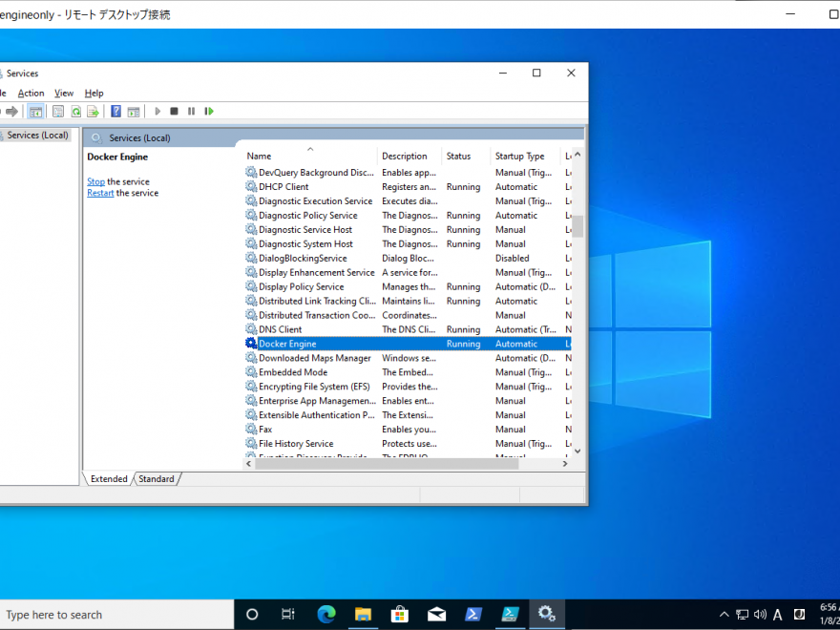Select the Fax service row
Screen dimensions: 840x630
pyautogui.click(x=408, y=430)
